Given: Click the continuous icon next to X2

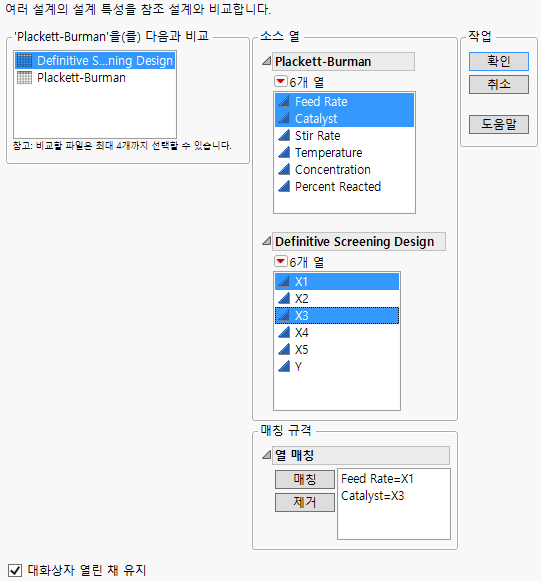Looking at the screenshot, I should click(284, 298).
